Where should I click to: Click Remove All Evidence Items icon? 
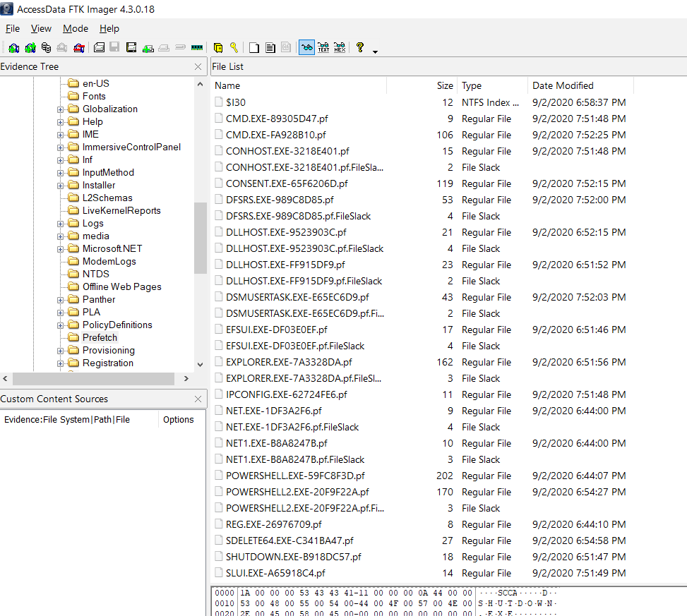point(79,48)
